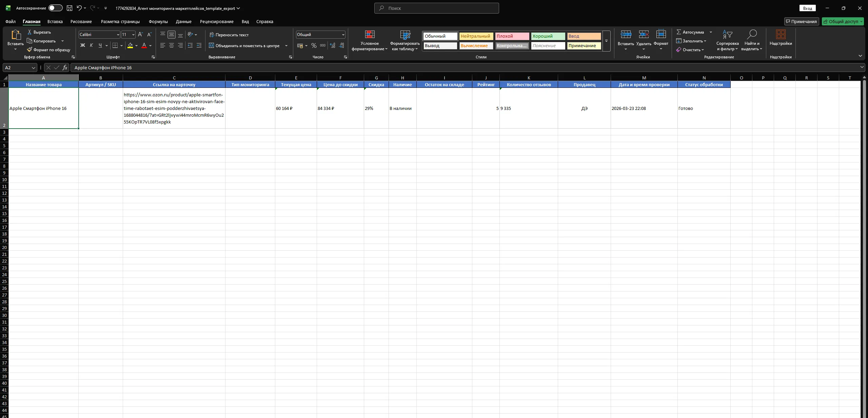Click the Undo arrow icon
This screenshot has height=418, width=868.
pyautogui.click(x=79, y=8)
